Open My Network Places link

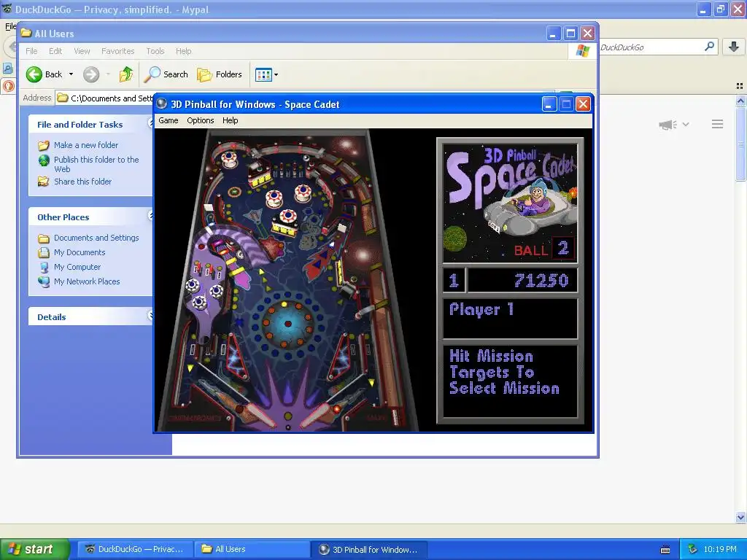click(x=87, y=281)
